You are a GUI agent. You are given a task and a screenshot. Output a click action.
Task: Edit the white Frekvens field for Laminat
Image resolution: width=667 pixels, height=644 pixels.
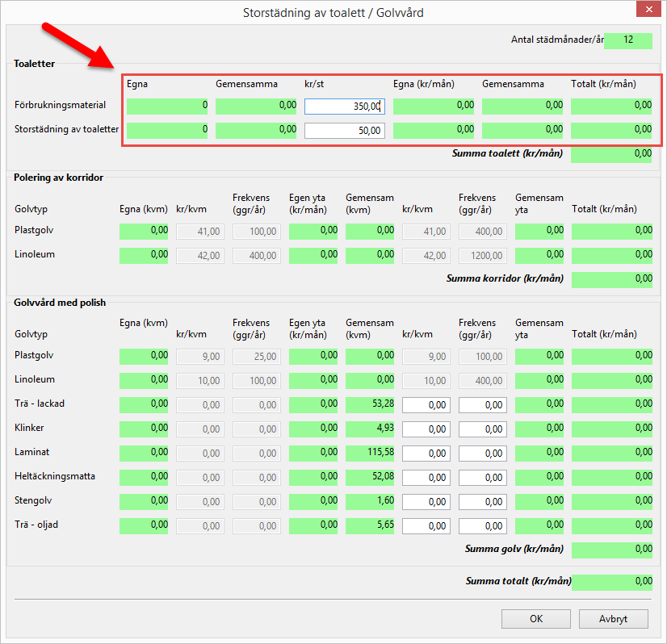pyautogui.click(x=483, y=453)
